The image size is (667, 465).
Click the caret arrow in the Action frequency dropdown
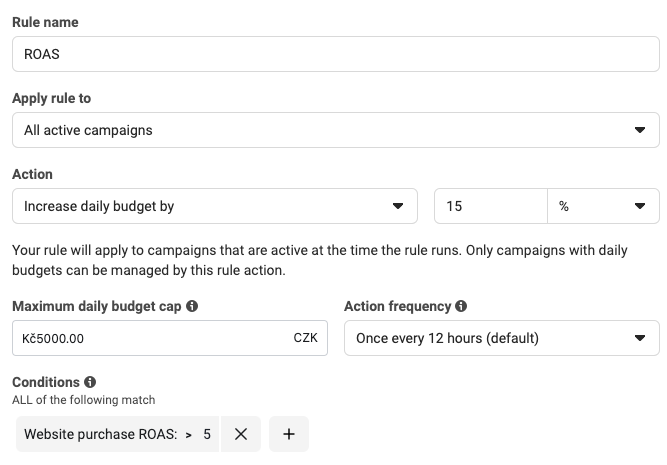pos(640,338)
